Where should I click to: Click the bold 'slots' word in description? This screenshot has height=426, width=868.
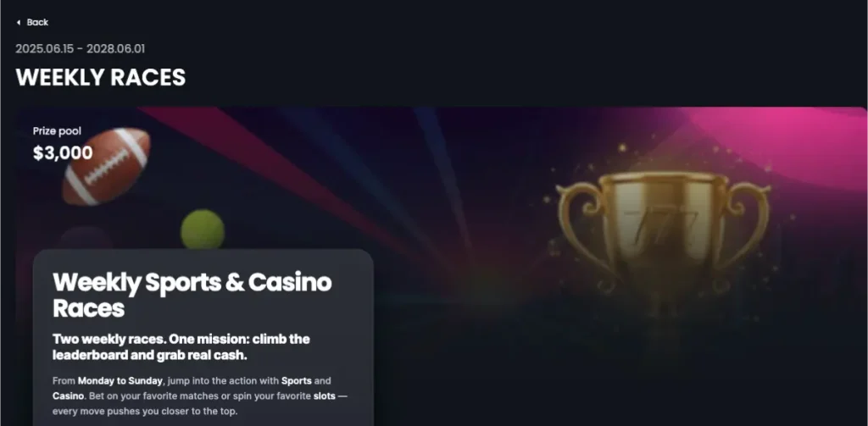[324, 396]
